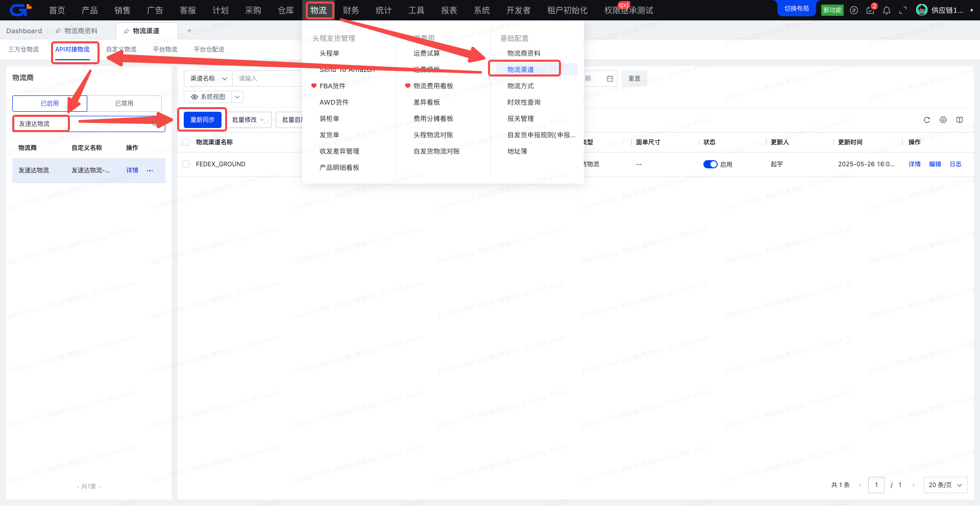Screen dimensions: 980x506
Task: Click the G+ logo in the header
Action: click(x=20, y=10)
